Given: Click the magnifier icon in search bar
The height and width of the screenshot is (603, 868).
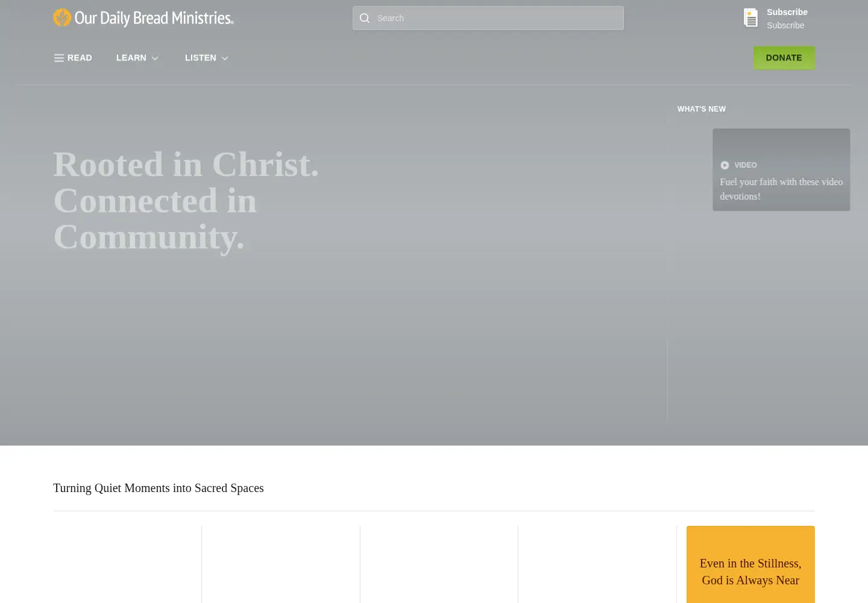Looking at the screenshot, I should pos(365,18).
